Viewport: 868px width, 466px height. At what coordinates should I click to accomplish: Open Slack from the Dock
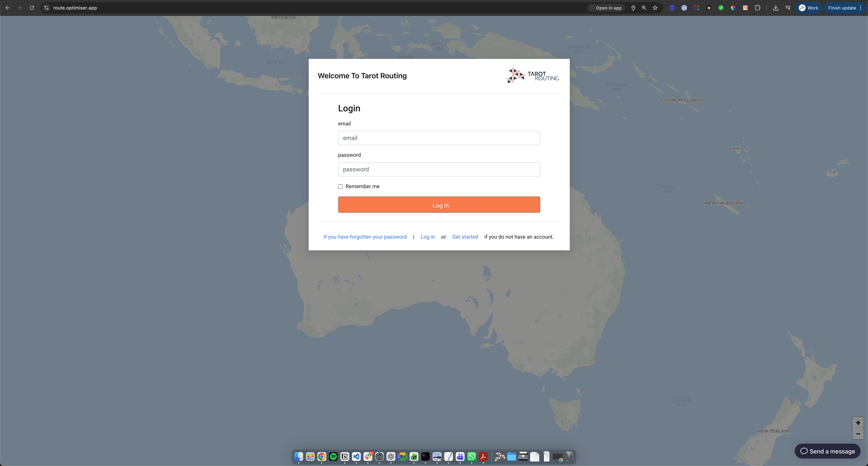[x=368, y=457]
